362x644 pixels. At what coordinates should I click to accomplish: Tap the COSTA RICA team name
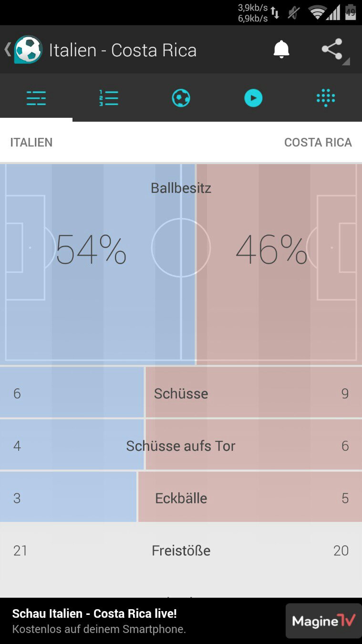[318, 142]
